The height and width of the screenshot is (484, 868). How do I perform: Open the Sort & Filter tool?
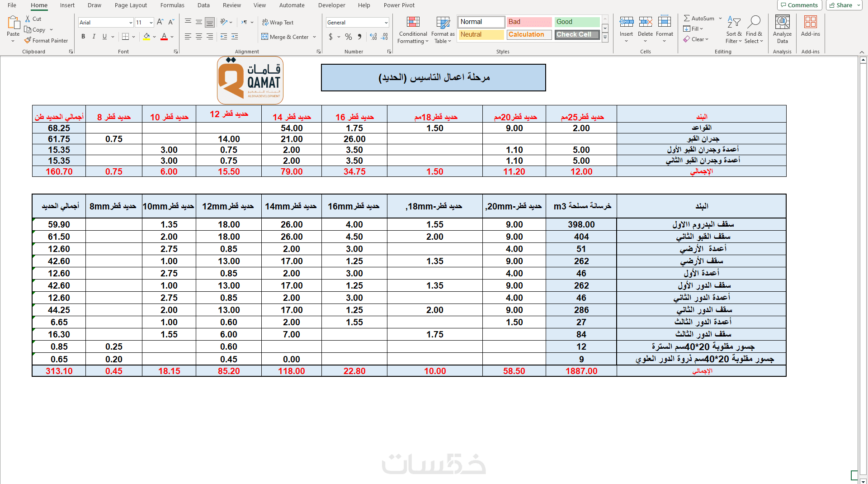click(x=734, y=30)
